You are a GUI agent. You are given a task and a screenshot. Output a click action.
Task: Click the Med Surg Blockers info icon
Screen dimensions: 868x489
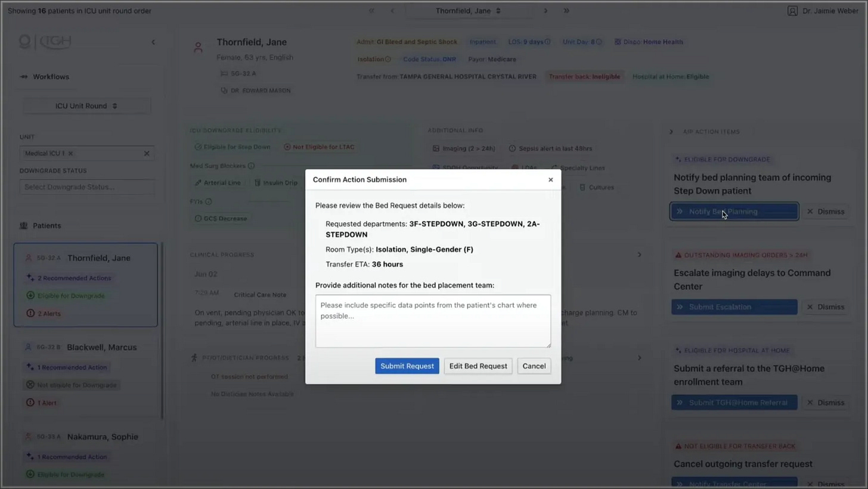tap(251, 166)
